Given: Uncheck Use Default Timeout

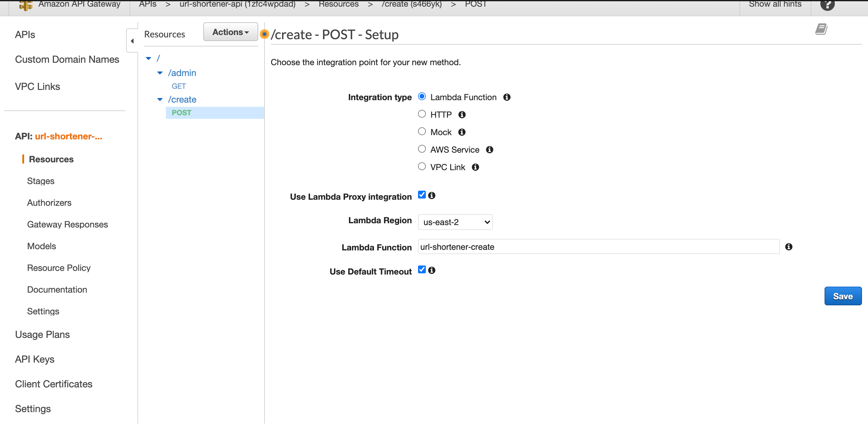Looking at the screenshot, I should 422,269.
